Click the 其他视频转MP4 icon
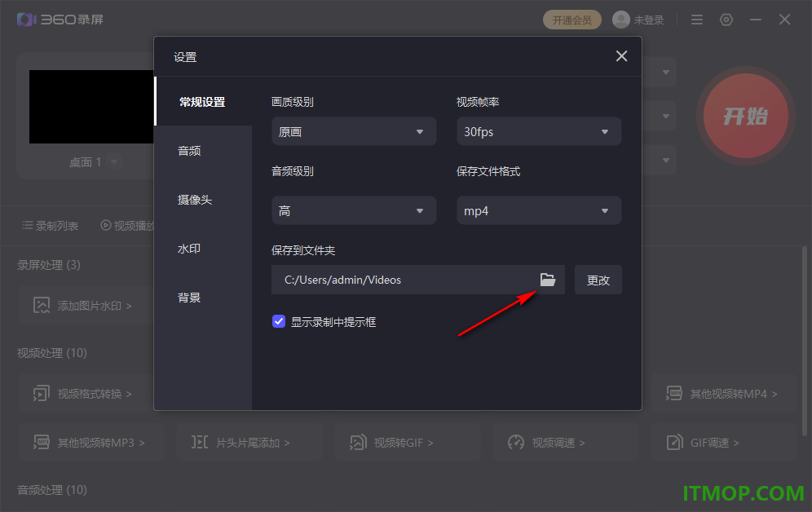This screenshot has width=812, height=512. (x=674, y=394)
